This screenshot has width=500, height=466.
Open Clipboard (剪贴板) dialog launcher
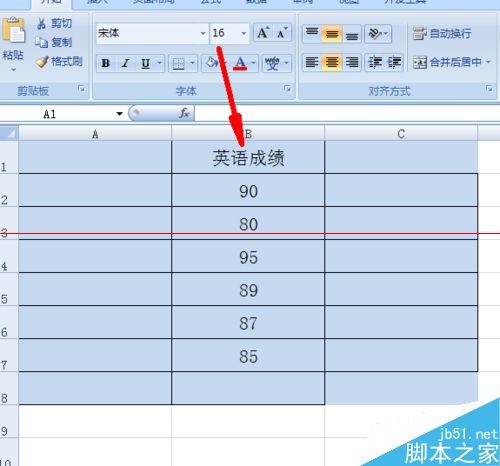pyautogui.click(x=81, y=89)
